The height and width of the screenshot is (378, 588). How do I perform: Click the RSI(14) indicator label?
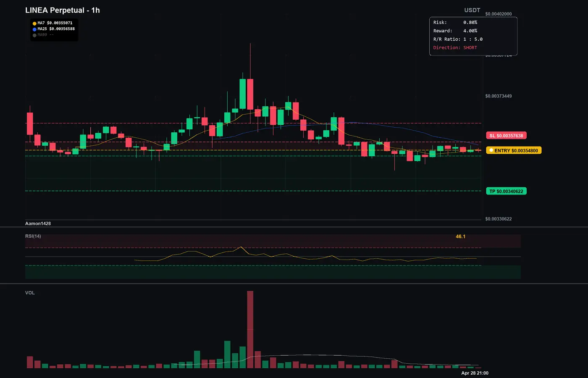point(33,236)
